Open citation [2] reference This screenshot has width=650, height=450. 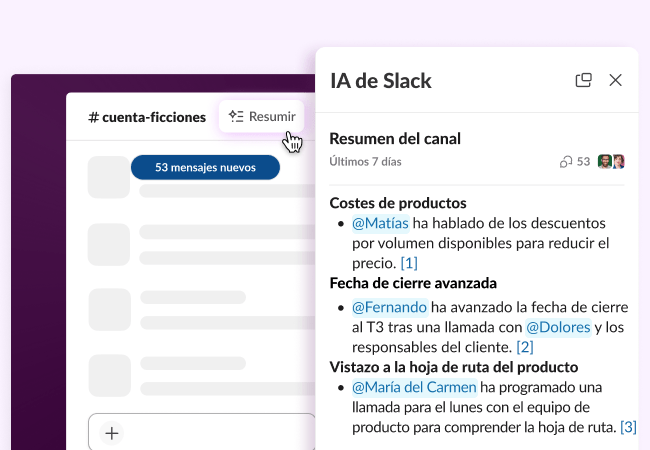tap(525, 347)
